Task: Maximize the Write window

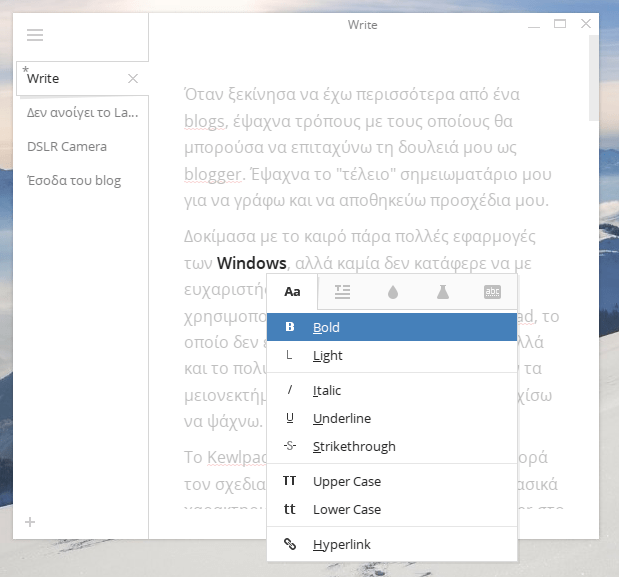Action: click(x=560, y=24)
